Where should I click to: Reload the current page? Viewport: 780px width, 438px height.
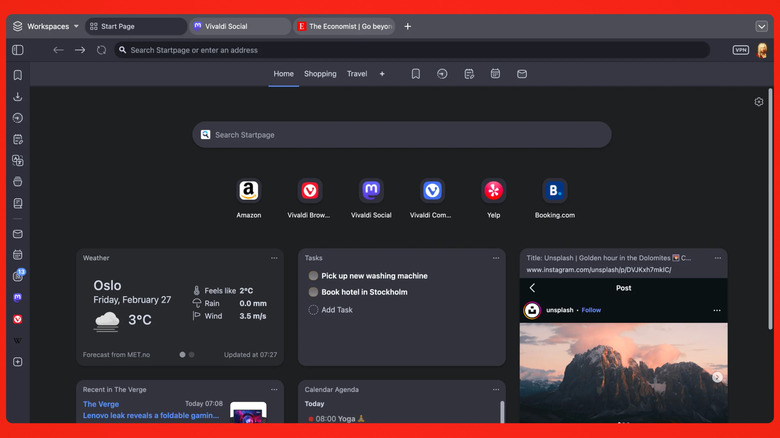pyautogui.click(x=101, y=50)
